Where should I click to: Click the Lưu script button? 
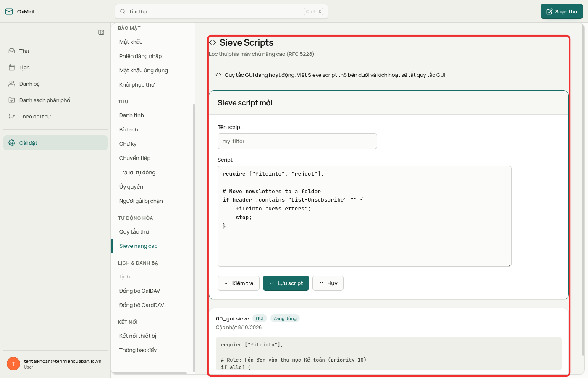[286, 283]
